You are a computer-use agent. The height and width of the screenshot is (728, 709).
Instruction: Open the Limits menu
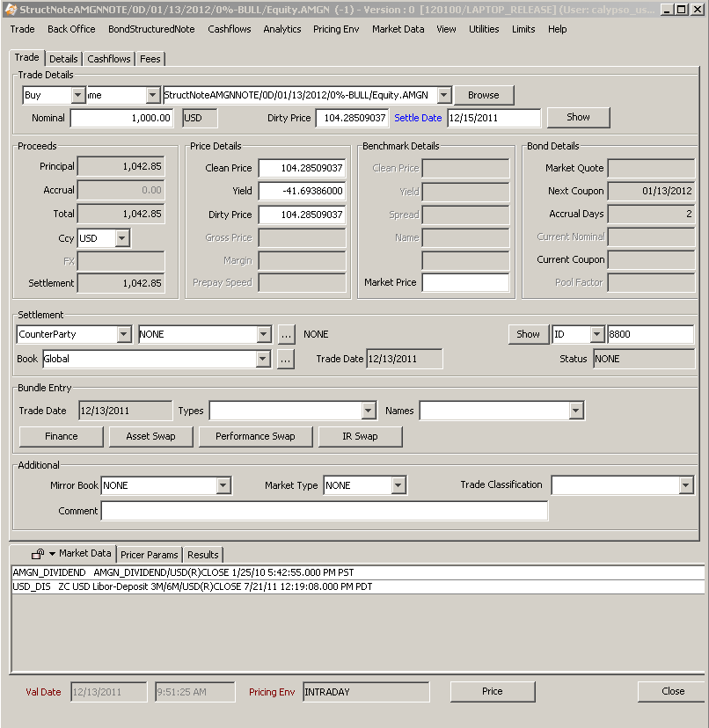523,29
